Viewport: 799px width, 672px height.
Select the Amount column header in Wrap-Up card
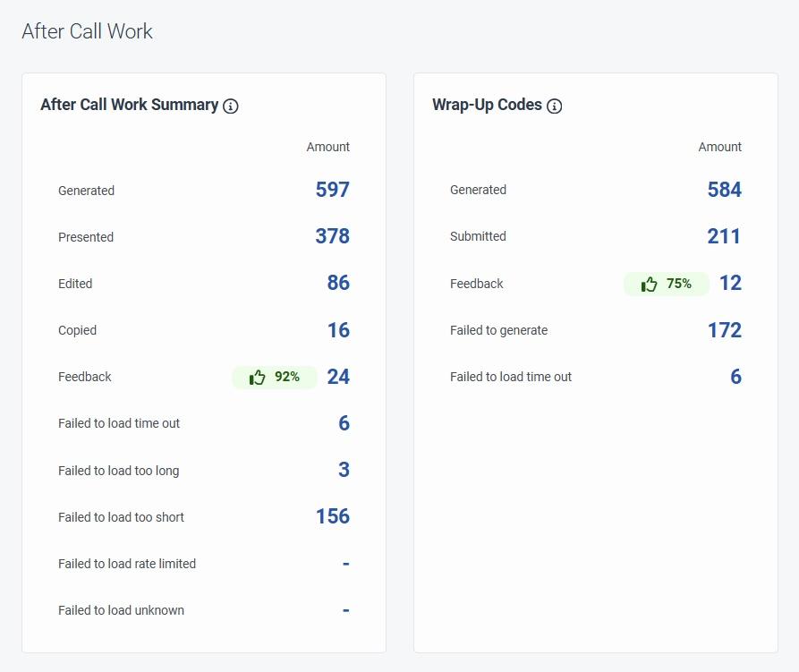click(719, 147)
